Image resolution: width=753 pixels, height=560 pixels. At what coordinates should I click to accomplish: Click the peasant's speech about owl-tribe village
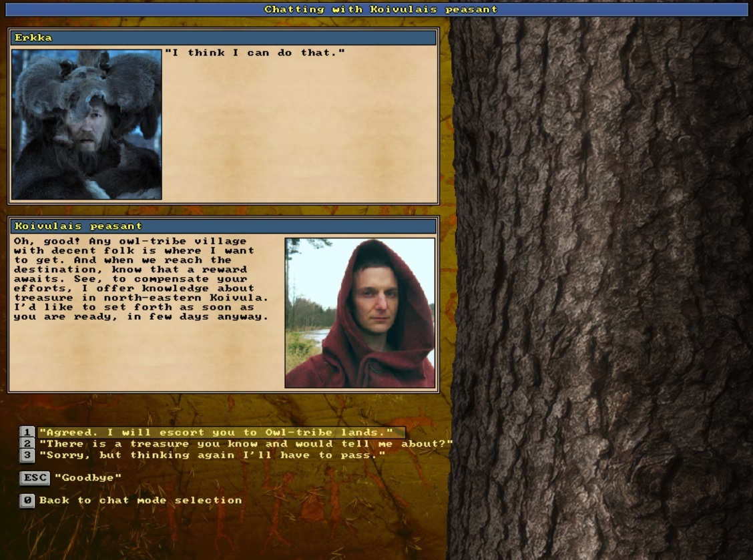click(x=142, y=278)
